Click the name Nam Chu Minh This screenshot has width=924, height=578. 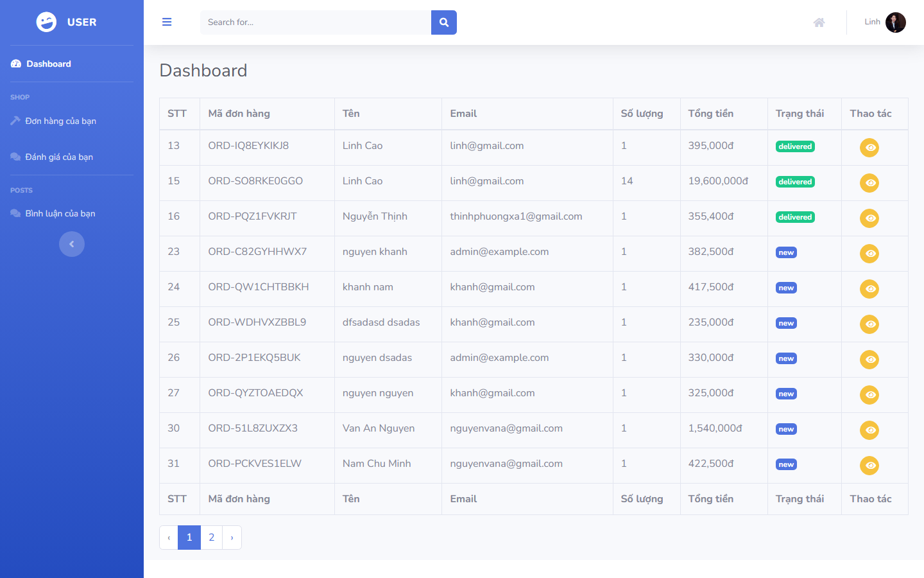pyautogui.click(x=377, y=464)
